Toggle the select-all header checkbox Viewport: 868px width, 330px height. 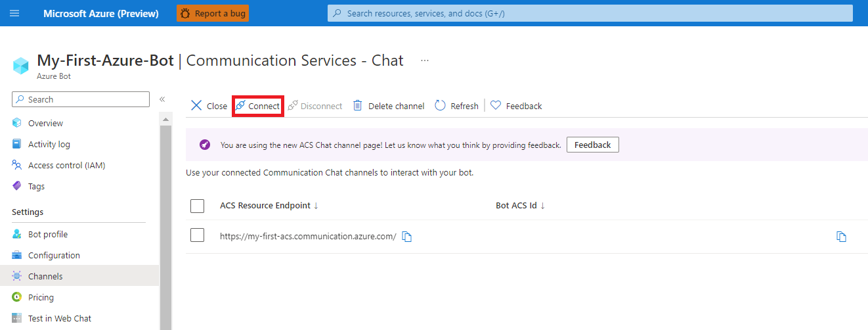coord(197,206)
